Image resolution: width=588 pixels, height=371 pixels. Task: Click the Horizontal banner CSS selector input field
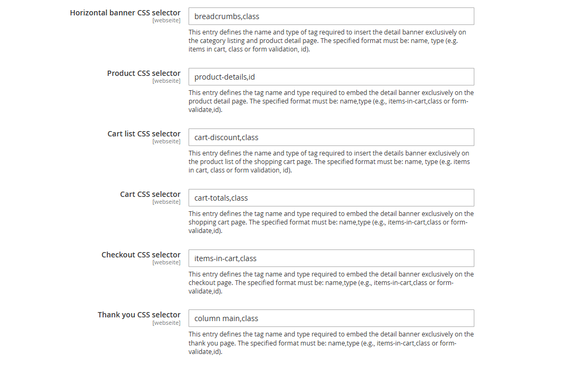[x=331, y=16]
